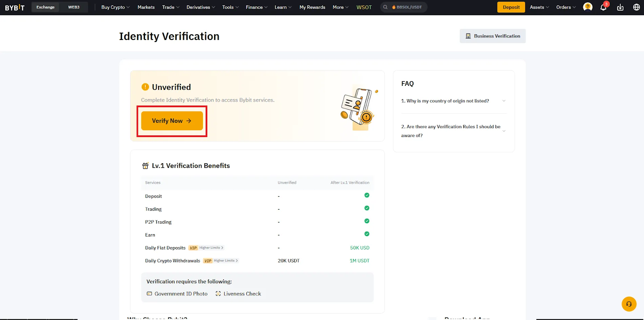Click the Liveness Check scan icon

point(218,294)
